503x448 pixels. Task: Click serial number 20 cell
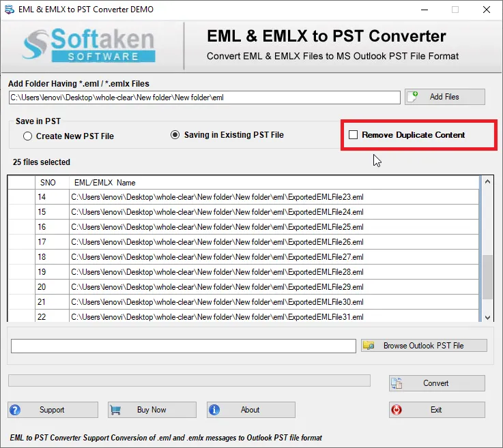click(52, 287)
